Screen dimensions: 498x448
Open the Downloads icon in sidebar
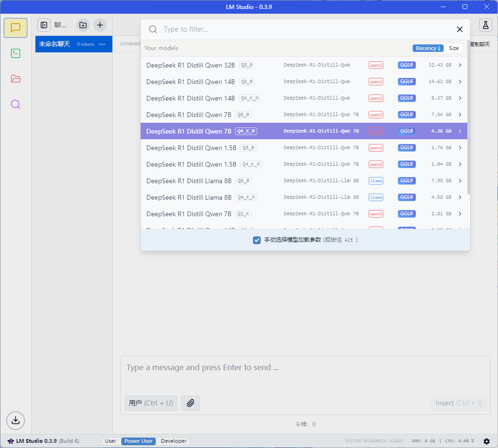(x=16, y=420)
